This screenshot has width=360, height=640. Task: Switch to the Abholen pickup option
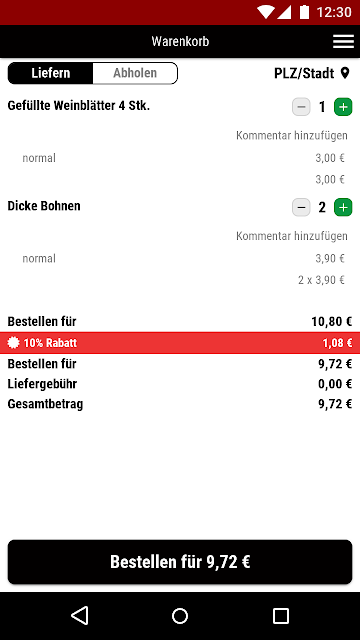(x=135, y=73)
